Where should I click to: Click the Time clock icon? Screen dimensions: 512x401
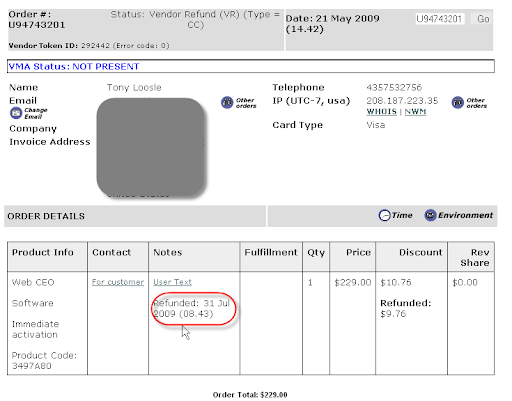pos(384,215)
